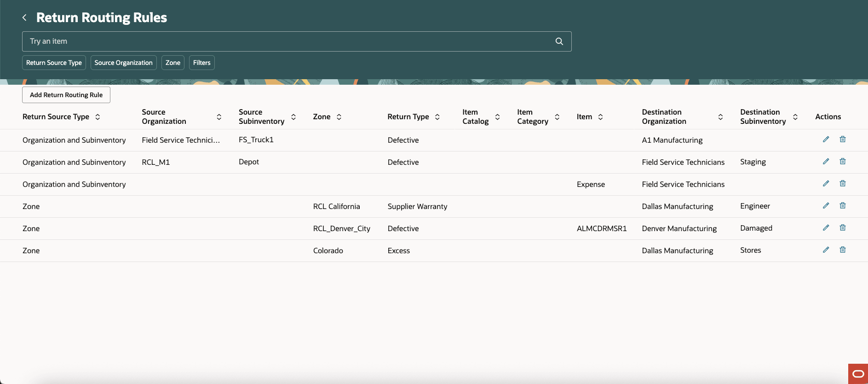Sort by Source Organization column
868x384 pixels.
tap(219, 117)
